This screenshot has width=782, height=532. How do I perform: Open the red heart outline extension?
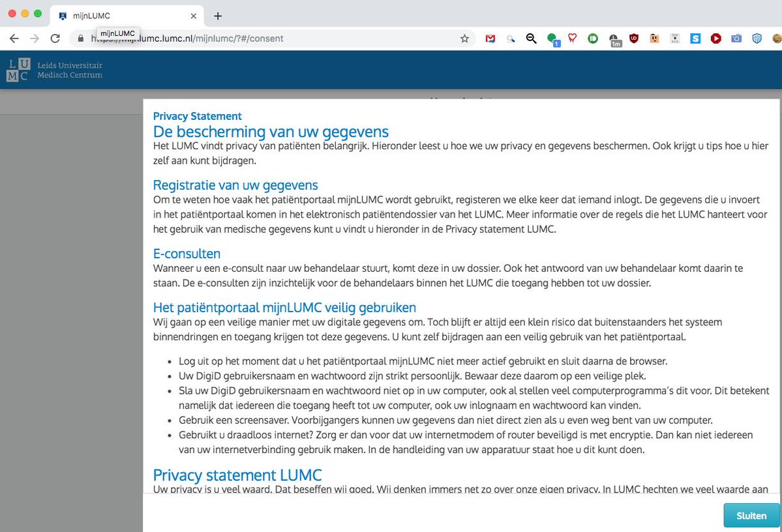tap(572, 38)
